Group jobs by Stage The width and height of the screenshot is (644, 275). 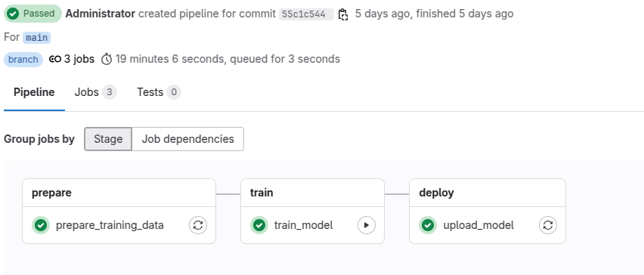click(x=108, y=139)
